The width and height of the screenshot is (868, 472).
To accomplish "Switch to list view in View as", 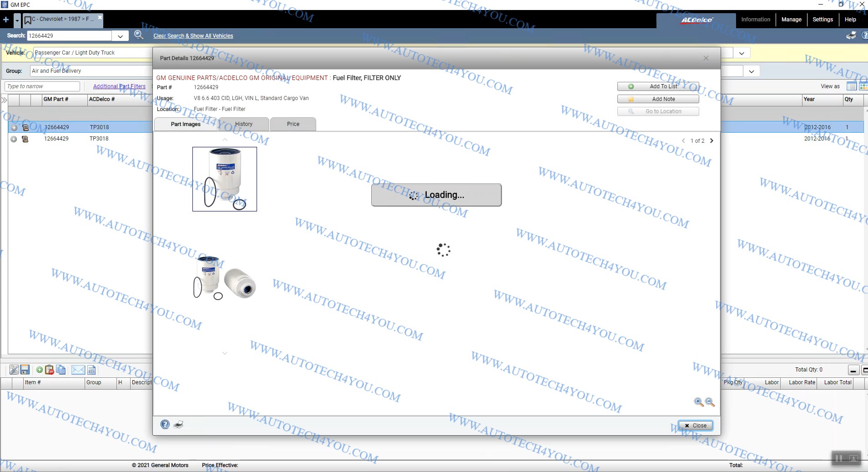I will [851, 86].
